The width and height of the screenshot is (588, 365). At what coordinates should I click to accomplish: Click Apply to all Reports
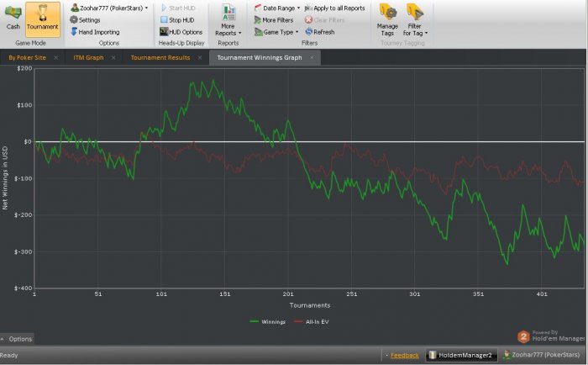click(339, 8)
